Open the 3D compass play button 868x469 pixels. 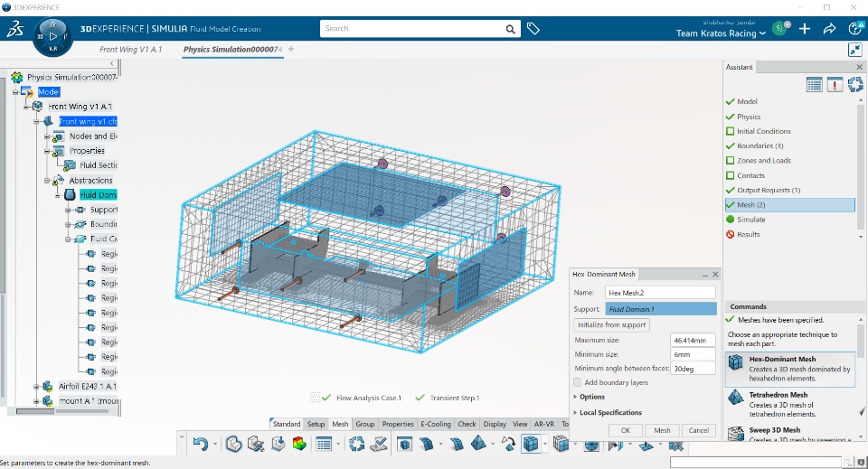click(x=52, y=36)
